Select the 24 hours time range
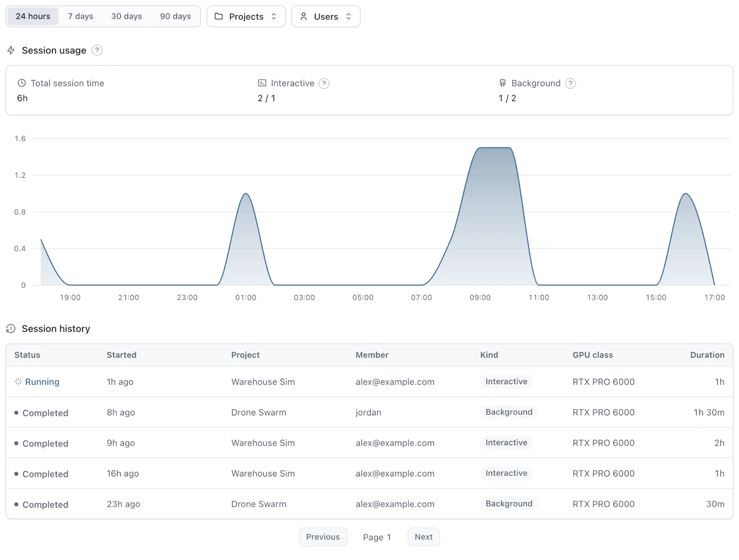Screen dimensions: 739x560 click(x=33, y=16)
